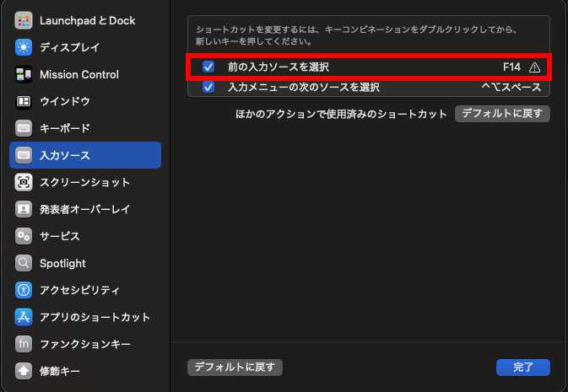Select 修飾キー in the sidebar
568x392 pixels.
(x=59, y=371)
